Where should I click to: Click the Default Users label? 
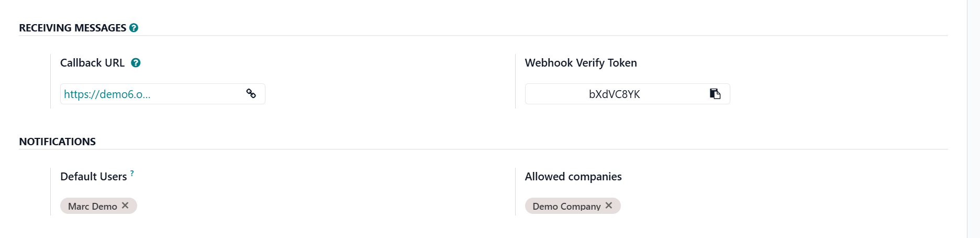tap(93, 177)
